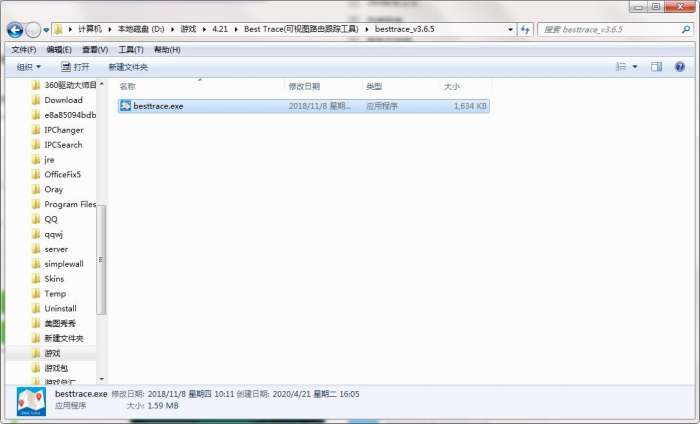Open the 查看(V) menu
The image size is (700, 424).
click(x=95, y=50)
